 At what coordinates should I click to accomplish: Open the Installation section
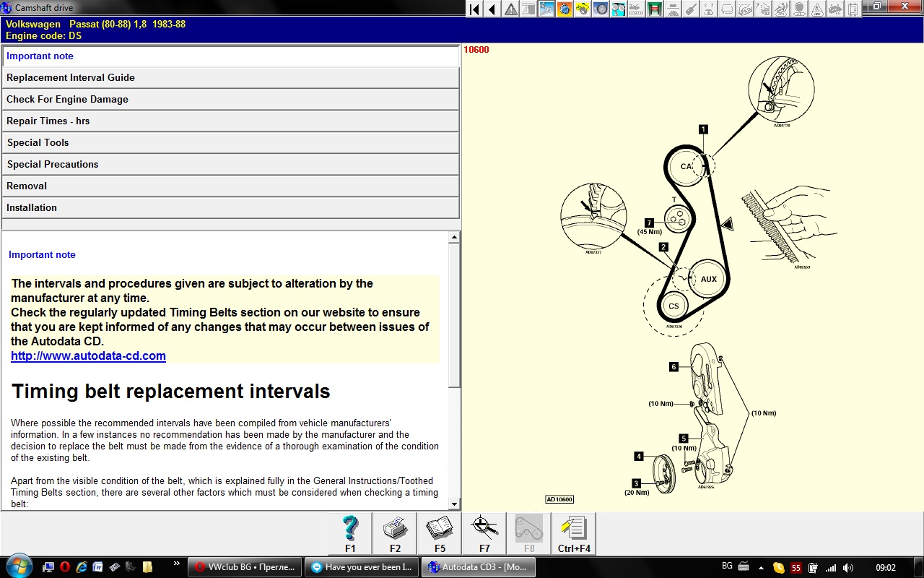pyautogui.click(x=230, y=207)
